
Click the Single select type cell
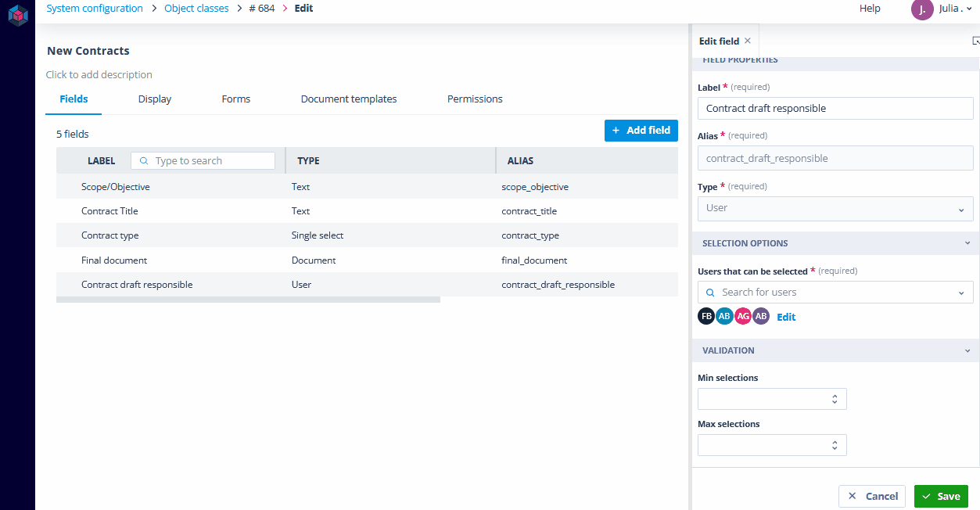[318, 235]
